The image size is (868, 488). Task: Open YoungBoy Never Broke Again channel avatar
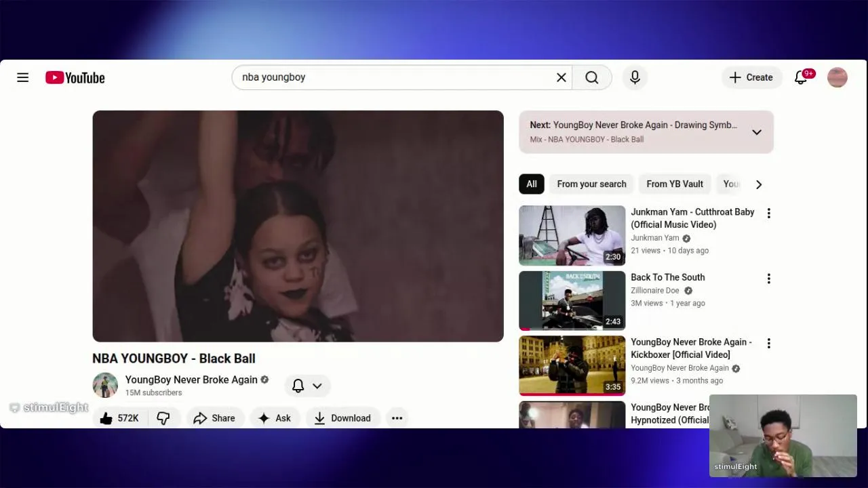pyautogui.click(x=105, y=385)
